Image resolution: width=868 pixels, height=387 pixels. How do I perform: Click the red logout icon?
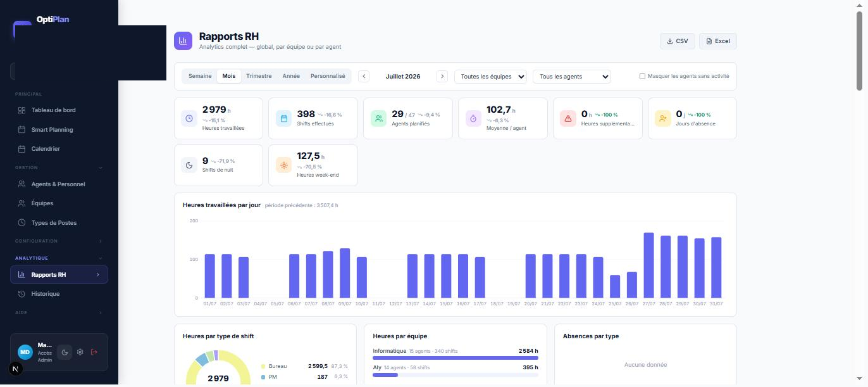pos(94,352)
